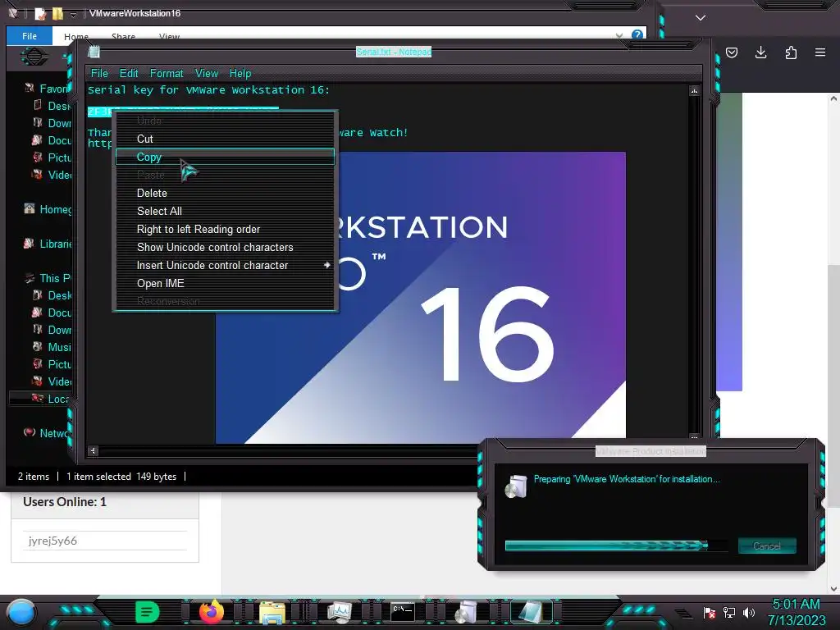This screenshot has width=840, height=630.
Task: Click the Notepad horizontal scrollbar left arrow
Action: point(93,451)
